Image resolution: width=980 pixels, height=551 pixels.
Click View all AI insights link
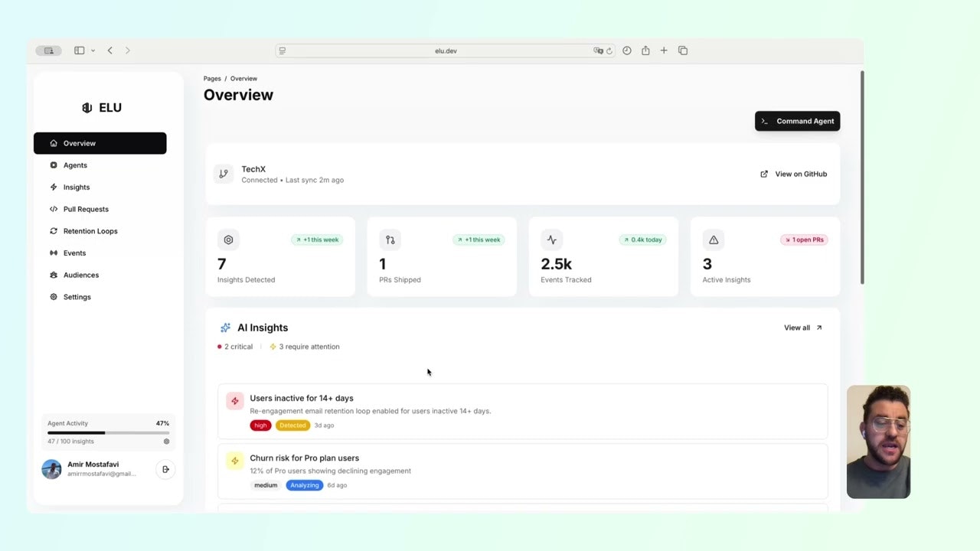(x=802, y=328)
